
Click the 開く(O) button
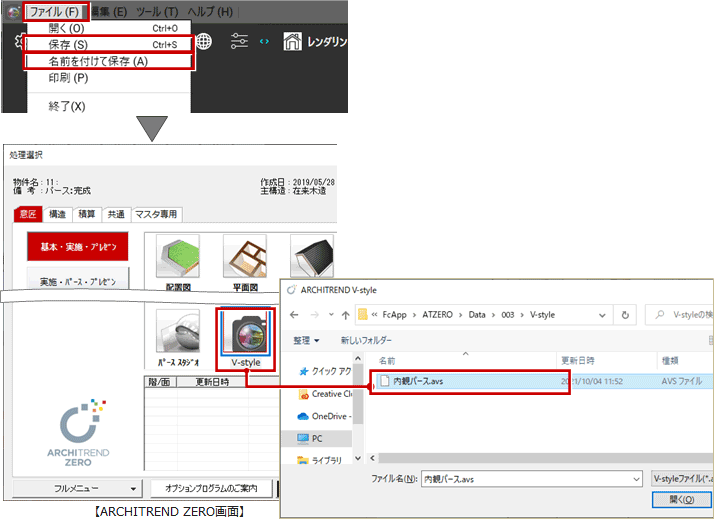pos(682,500)
